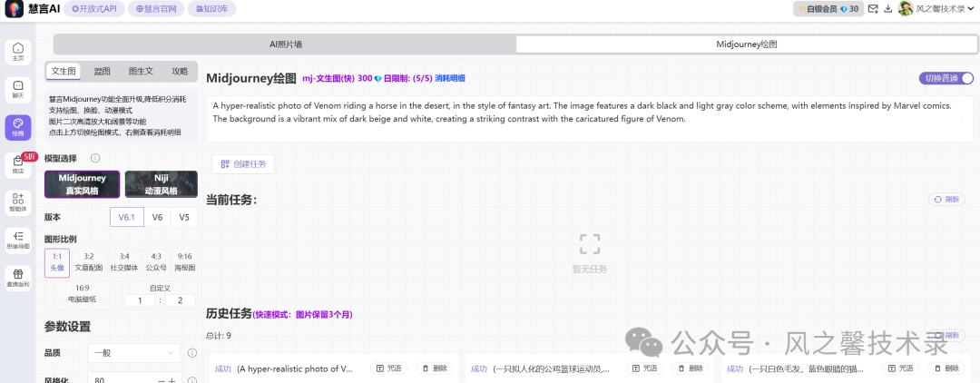980x383 pixels.
Task: Click the custom ratio width field
Action: [141, 300]
